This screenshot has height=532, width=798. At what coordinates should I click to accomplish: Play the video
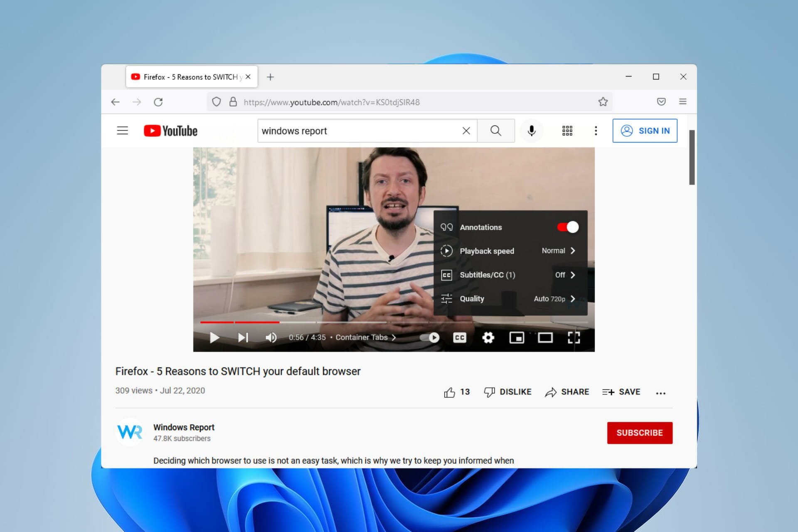pyautogui.click(x=214, y=337)
